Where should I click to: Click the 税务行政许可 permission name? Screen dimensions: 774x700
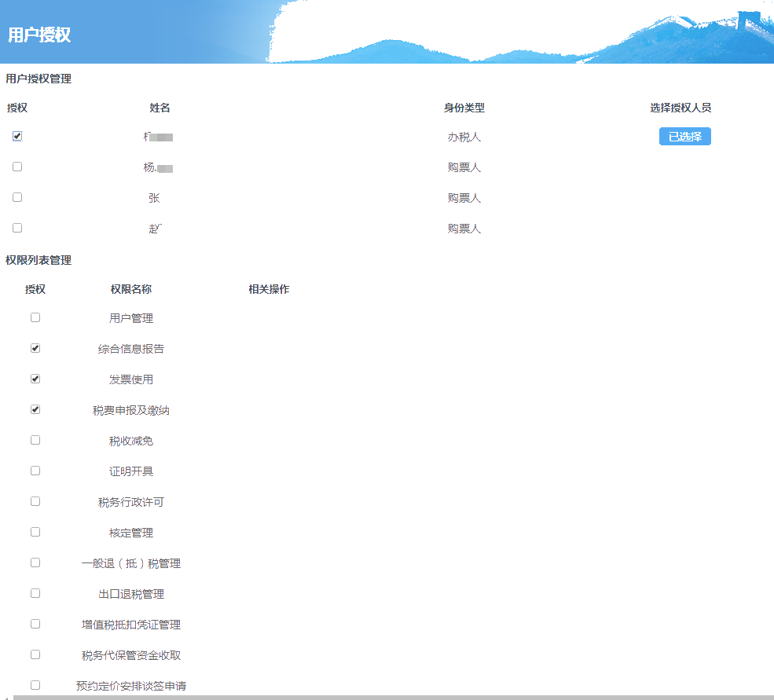tap(130, 502)
